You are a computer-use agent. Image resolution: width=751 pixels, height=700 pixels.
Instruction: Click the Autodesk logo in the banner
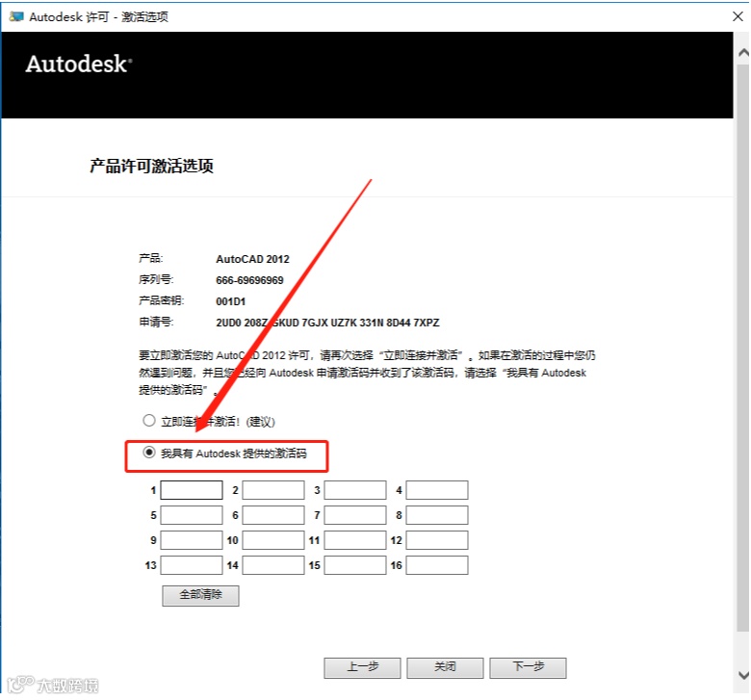(79, 64)
